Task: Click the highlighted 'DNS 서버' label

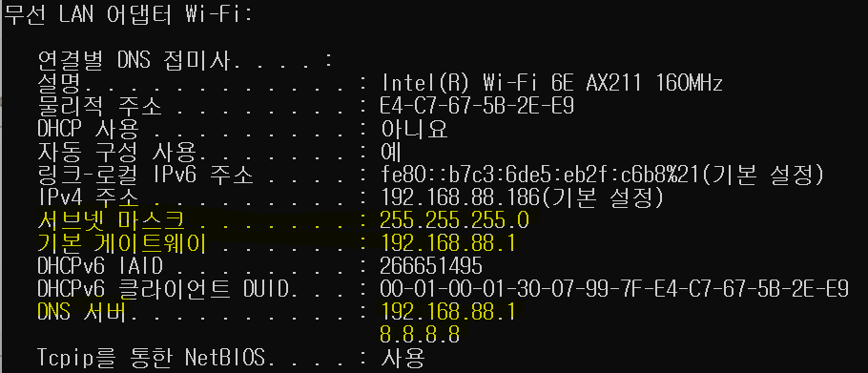Action: (82, 313)
